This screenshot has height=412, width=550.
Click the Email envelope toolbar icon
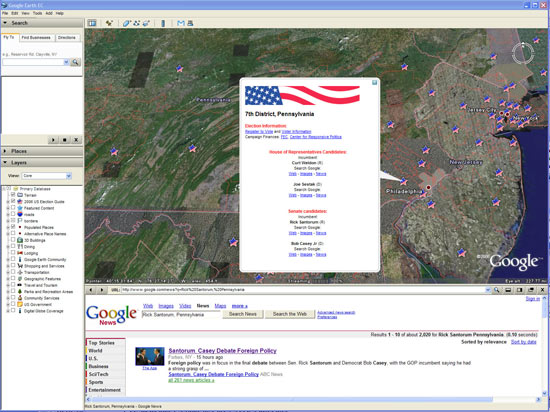tap(181, 23)
